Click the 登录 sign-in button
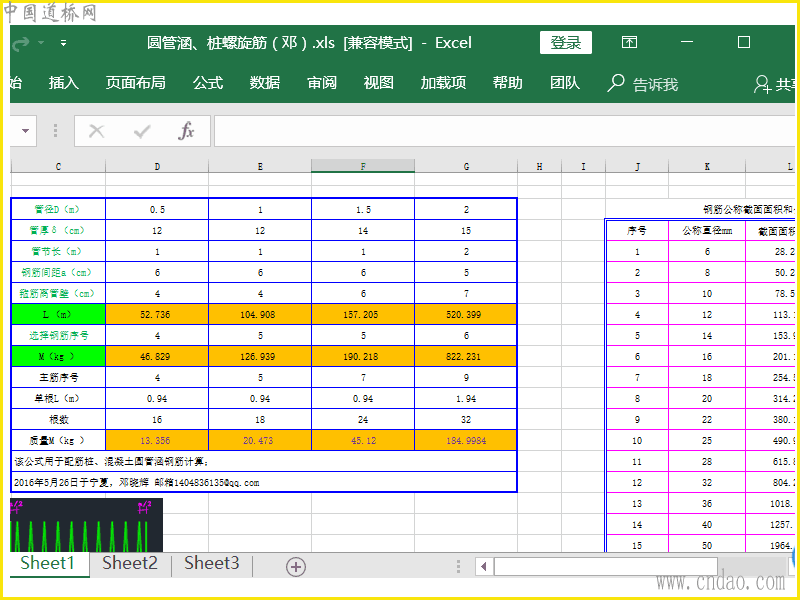The width and height of the screenshot is (800, 600). pos(566,42)
